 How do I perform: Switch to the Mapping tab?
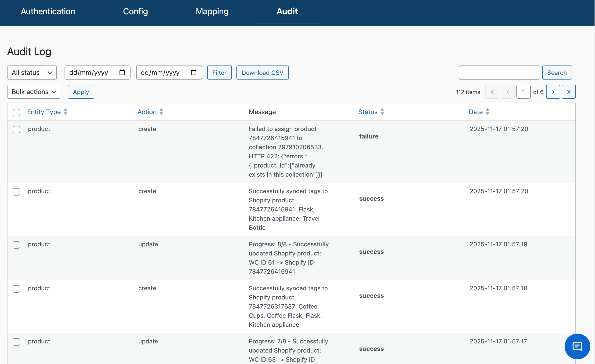pyautogui.click(x=212, y=11)
